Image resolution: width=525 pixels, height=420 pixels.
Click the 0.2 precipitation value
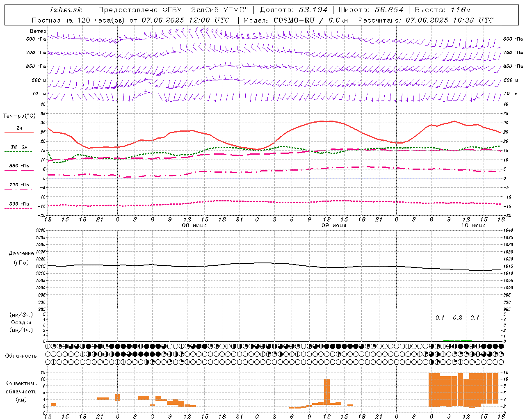[x=457, y=318]
